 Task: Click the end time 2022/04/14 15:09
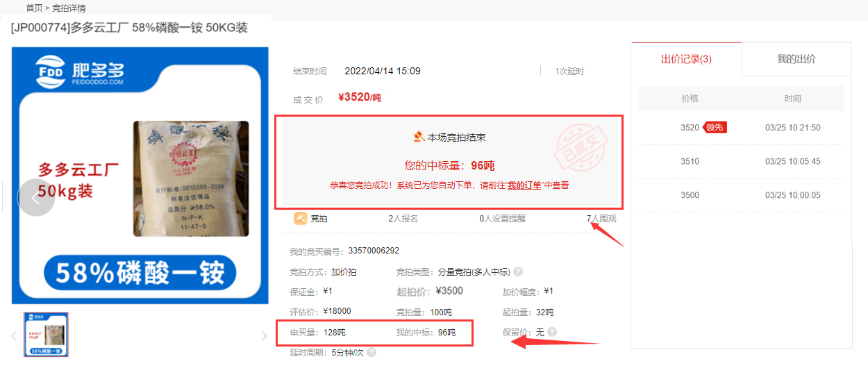[383, 71]
